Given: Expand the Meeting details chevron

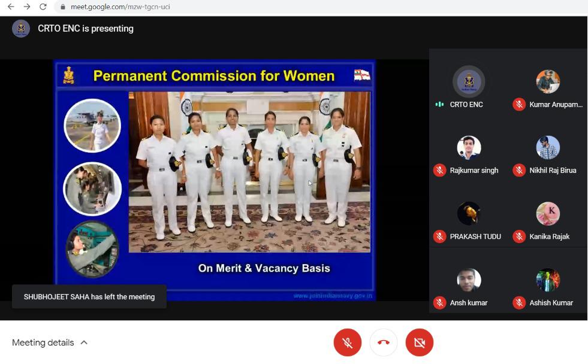Looking at the screenshot, I should [x=84, y=342].
